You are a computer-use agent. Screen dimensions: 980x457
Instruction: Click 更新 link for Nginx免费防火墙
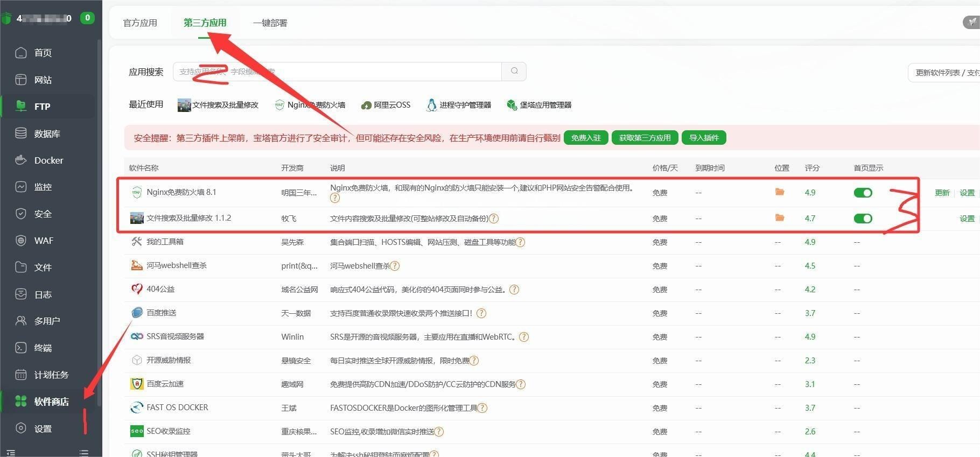pos(942,193)
